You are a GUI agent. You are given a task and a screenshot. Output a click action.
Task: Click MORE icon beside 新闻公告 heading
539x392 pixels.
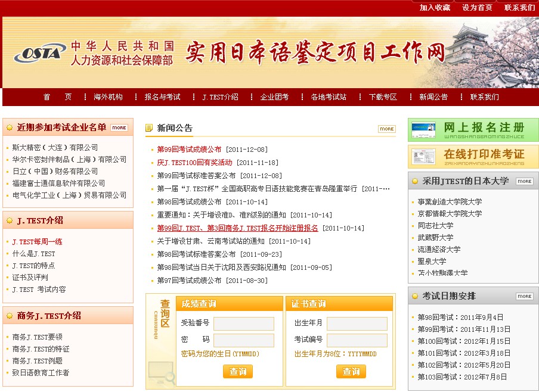click(386, 129)
